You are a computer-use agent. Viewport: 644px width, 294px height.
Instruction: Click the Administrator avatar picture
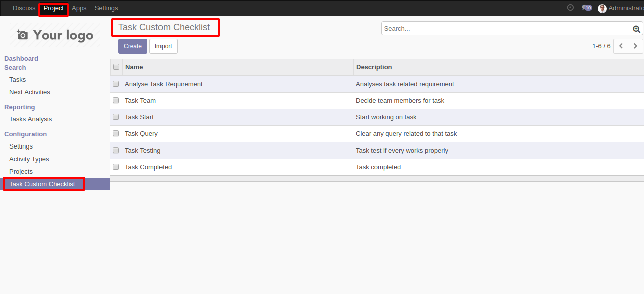coord(602,8)
